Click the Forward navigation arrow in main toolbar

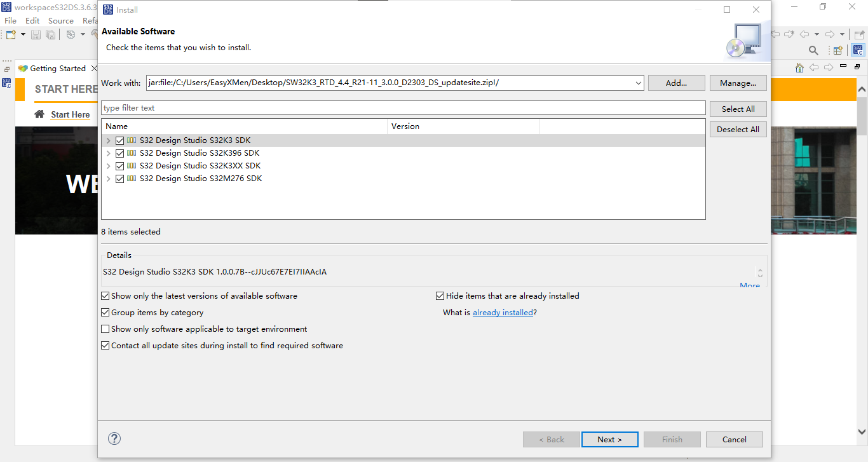point(830,34)
